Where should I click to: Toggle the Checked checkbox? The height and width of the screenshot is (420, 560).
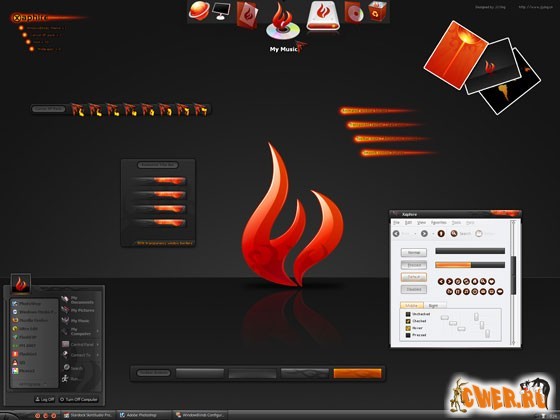pyautogui.click(x=408, y=321)
